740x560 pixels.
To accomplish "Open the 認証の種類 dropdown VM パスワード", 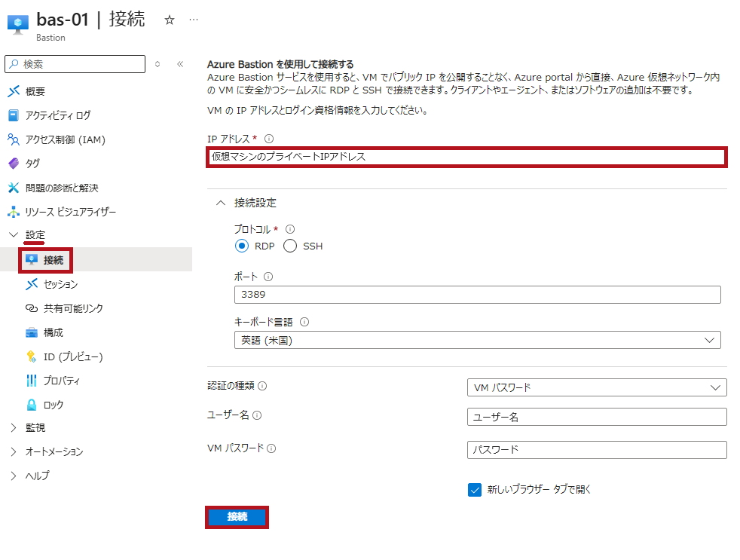I will tap(597, 387).
